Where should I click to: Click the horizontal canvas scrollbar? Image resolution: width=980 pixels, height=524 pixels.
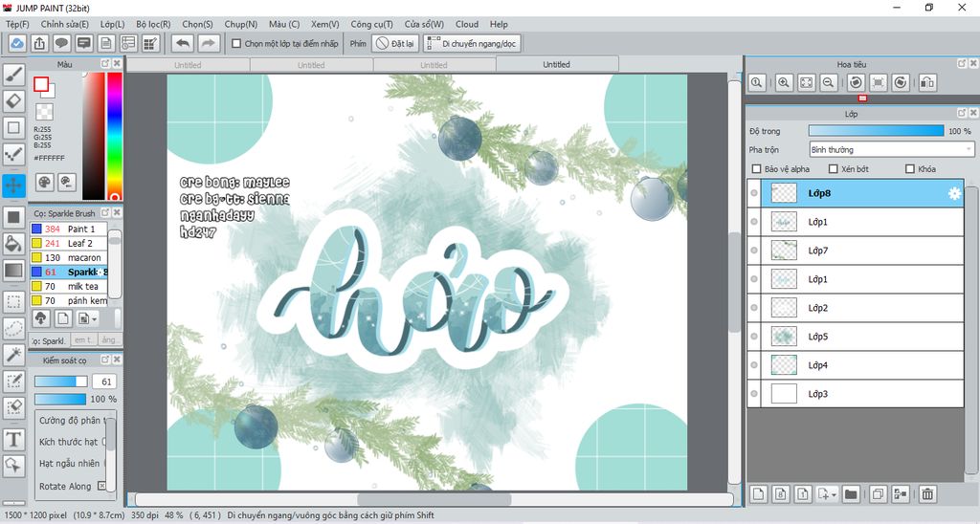[x=434, y=500]
